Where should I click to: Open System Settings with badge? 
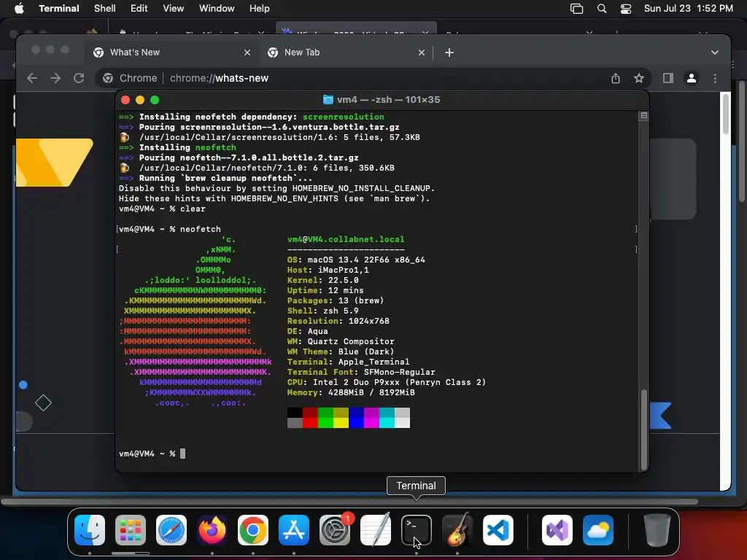[335, 530]
